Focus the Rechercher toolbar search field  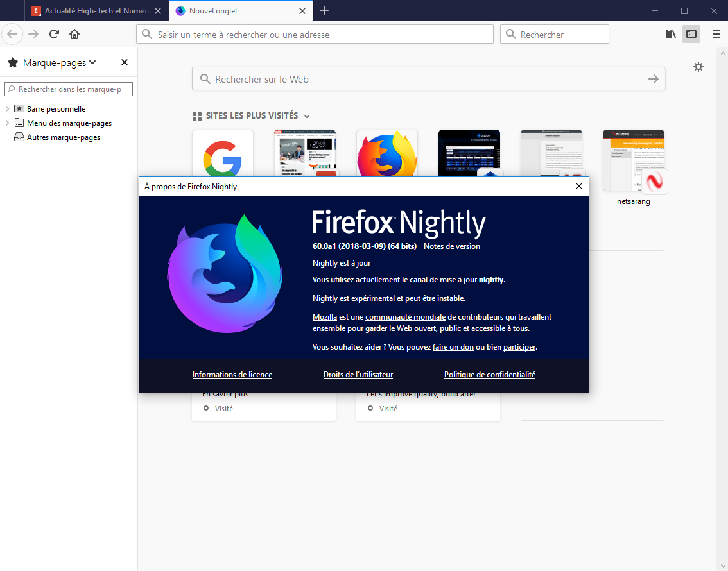(x=555, y=35)
